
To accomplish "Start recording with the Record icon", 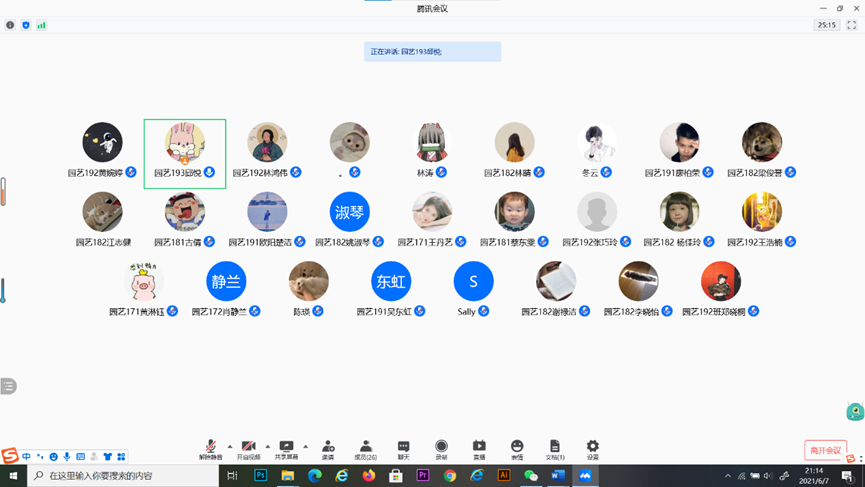I will coord(441,447).
